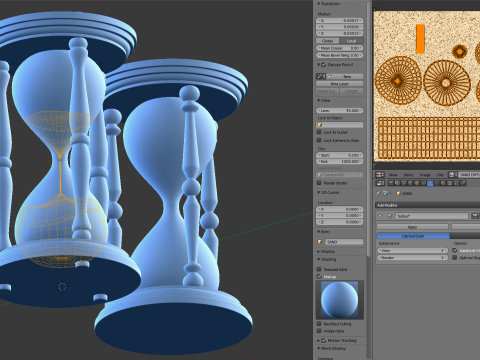Open the Object properties tab icon
480x360 pixels.
coord(417,183)
